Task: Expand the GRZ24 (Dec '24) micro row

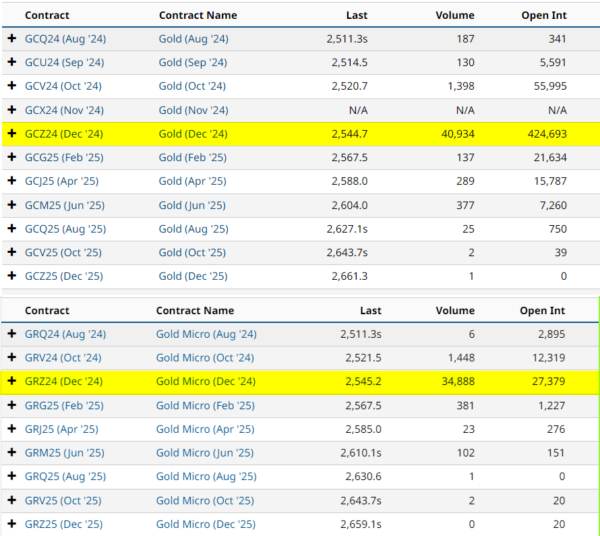Action: click(12, 381)
